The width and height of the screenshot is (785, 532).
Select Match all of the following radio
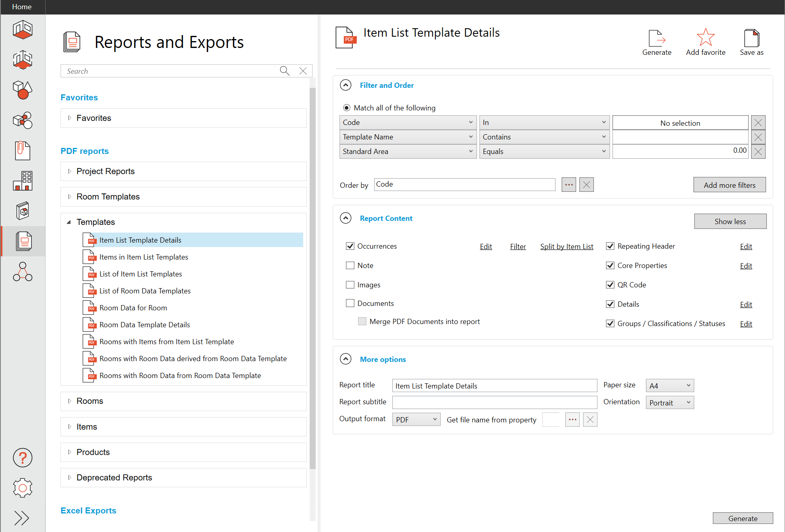click(346, 108)
